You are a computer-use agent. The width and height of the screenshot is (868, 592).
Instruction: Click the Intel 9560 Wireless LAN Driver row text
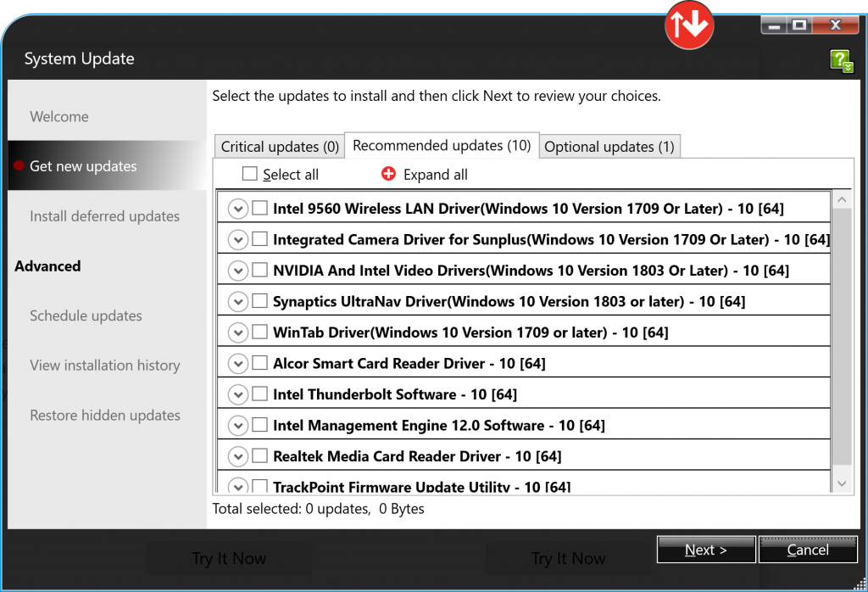(528, 209)
